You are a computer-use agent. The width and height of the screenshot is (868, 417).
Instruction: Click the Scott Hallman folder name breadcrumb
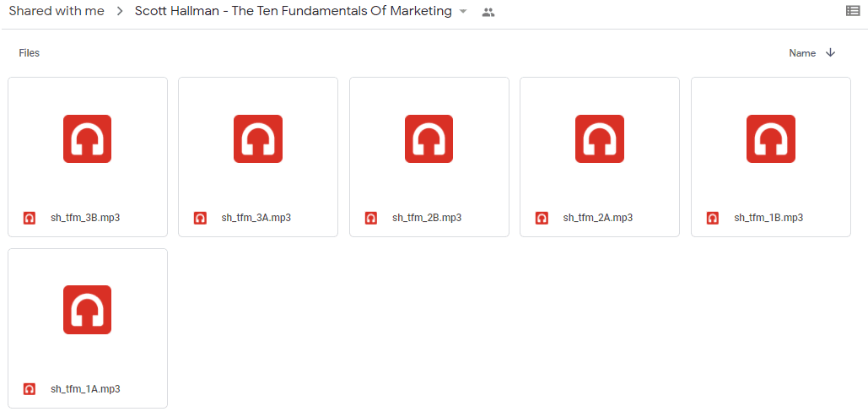(x=294, y=11)
